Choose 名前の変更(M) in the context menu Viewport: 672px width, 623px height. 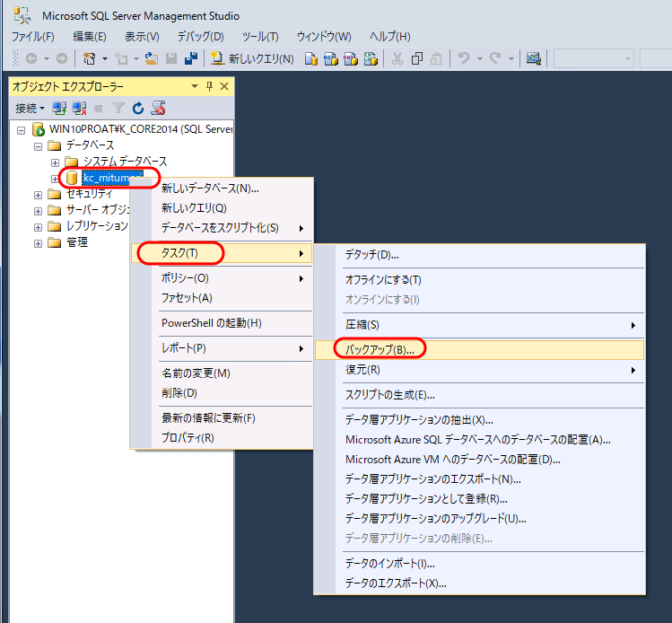222,373
